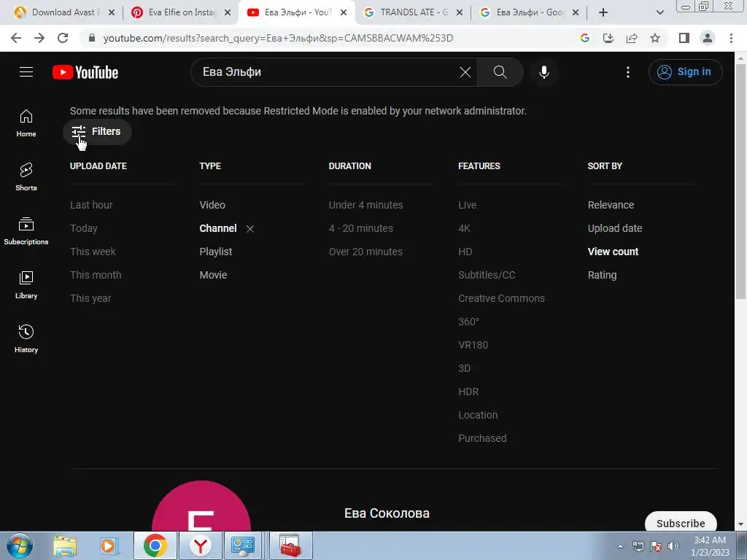Sort results by Rating
The width and height of the screenshot is (747, 560).
[602, 275]
